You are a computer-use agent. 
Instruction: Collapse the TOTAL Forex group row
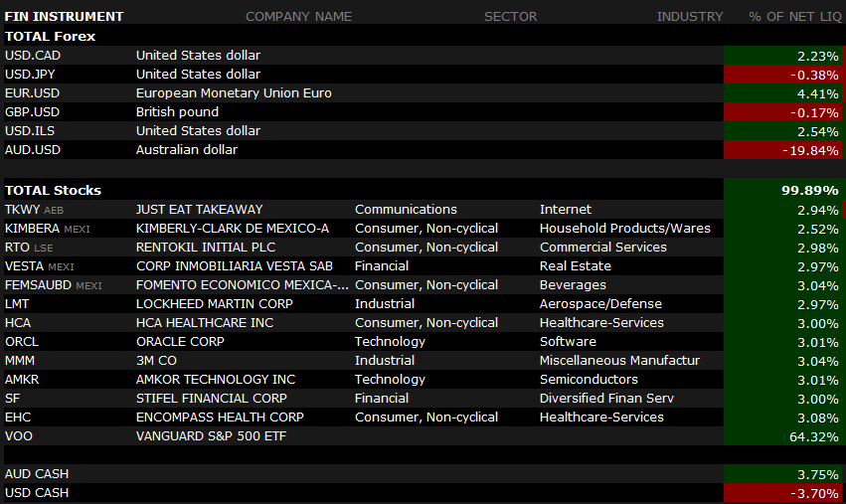423,36
